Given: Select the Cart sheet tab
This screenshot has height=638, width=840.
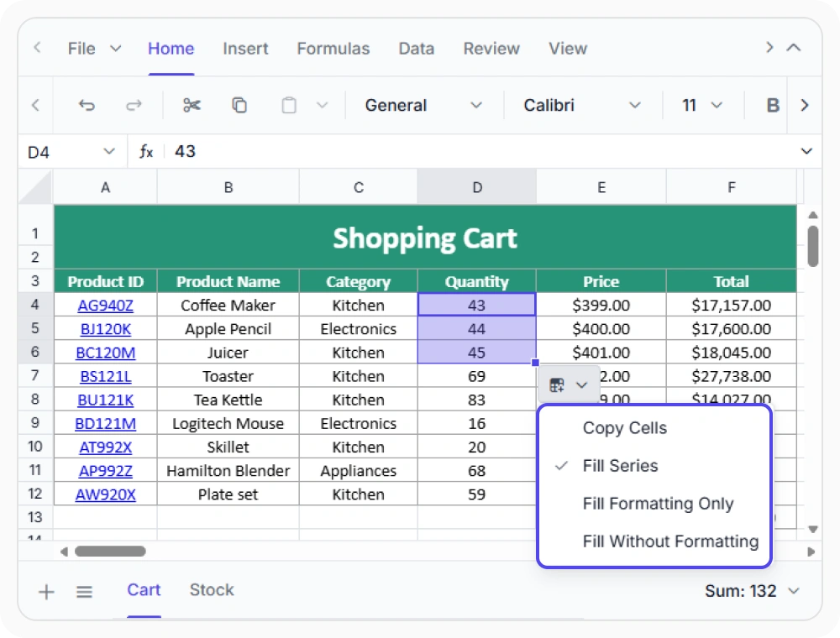Looking at the screenshot, I should [x=144, y=590].
